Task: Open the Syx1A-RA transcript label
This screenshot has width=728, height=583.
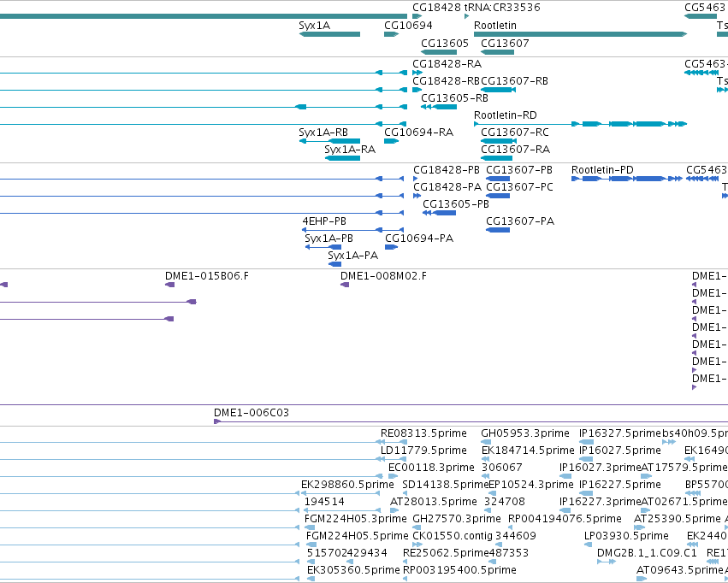Action: 350,150
